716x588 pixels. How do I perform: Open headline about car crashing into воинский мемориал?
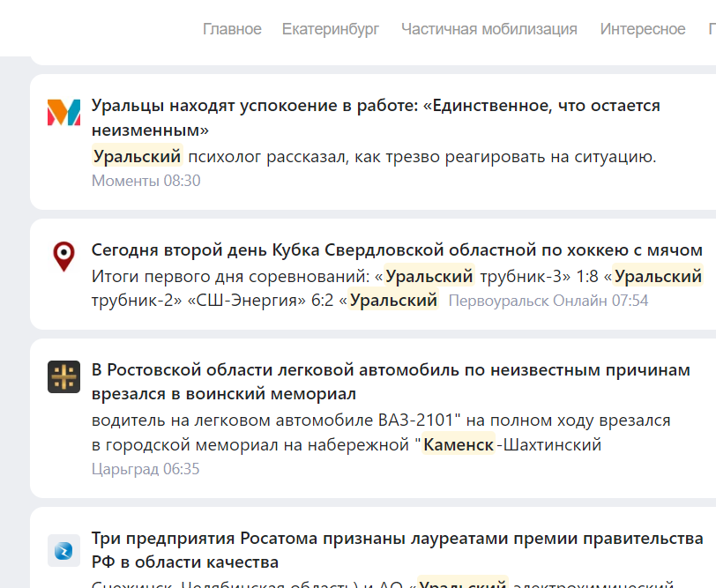[x=391, y=382]
